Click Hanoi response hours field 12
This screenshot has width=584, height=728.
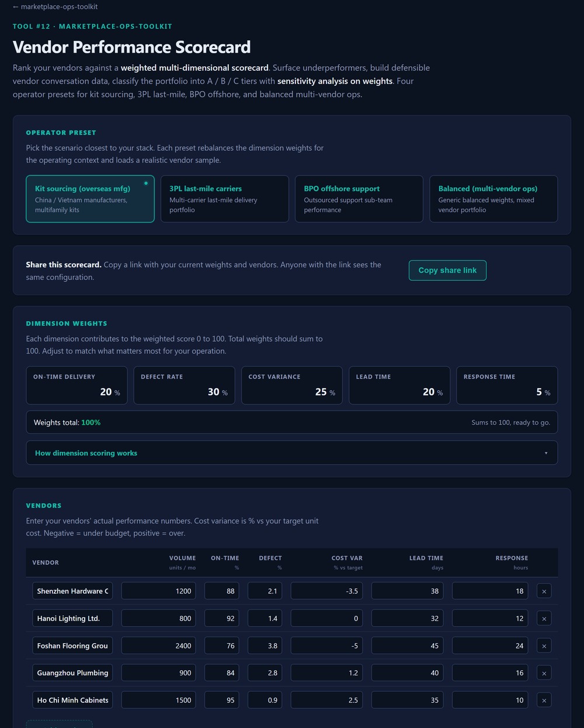tap(490, 618)
